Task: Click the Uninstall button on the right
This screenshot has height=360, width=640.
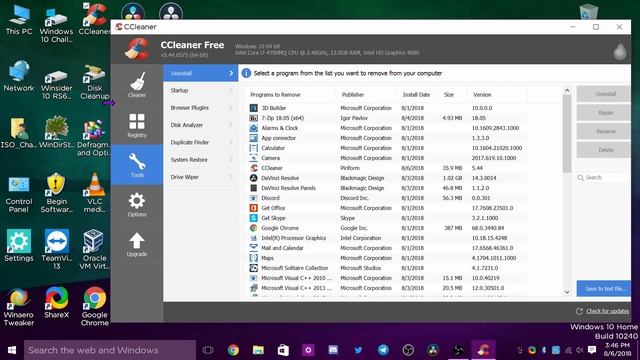Action: [x=603, y=94]
